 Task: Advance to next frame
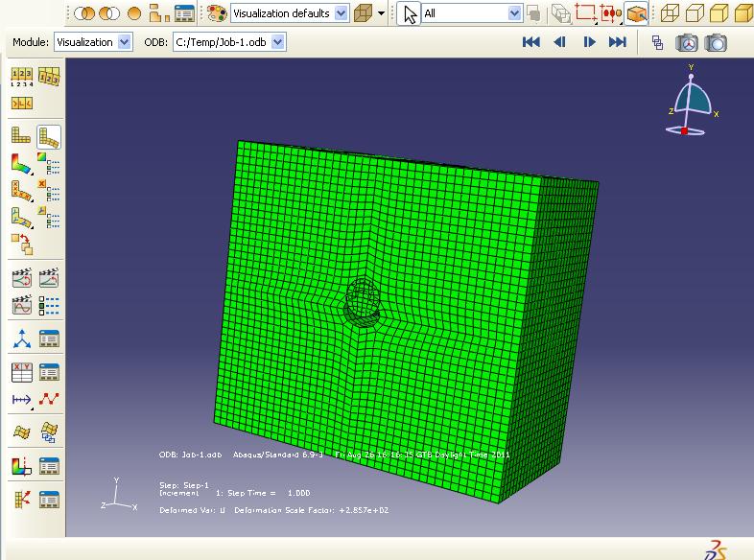point(589,42)
